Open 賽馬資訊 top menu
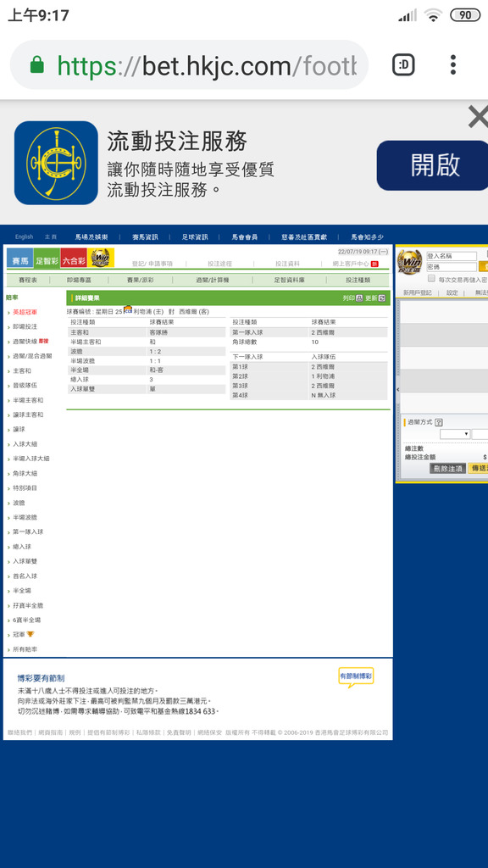Screen dimensions: 488x868 tap(145, 237)
